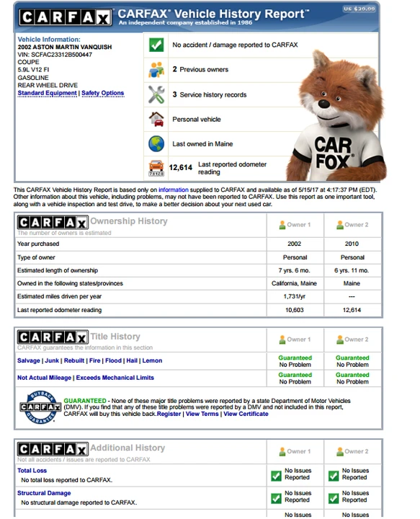The width and height of the screenshot is (420, 519).
Task: Open the Standard Equipment link
Action: coord(47,93)
